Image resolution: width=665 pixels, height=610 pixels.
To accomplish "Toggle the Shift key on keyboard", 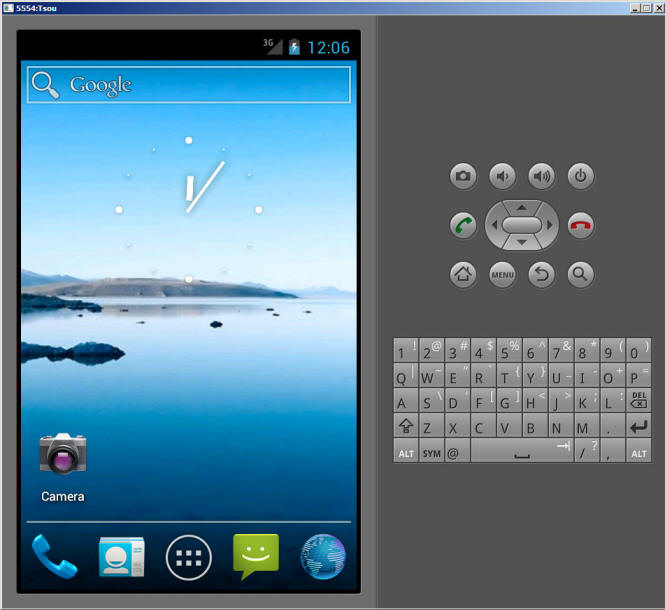I will (x=406, y=425).
